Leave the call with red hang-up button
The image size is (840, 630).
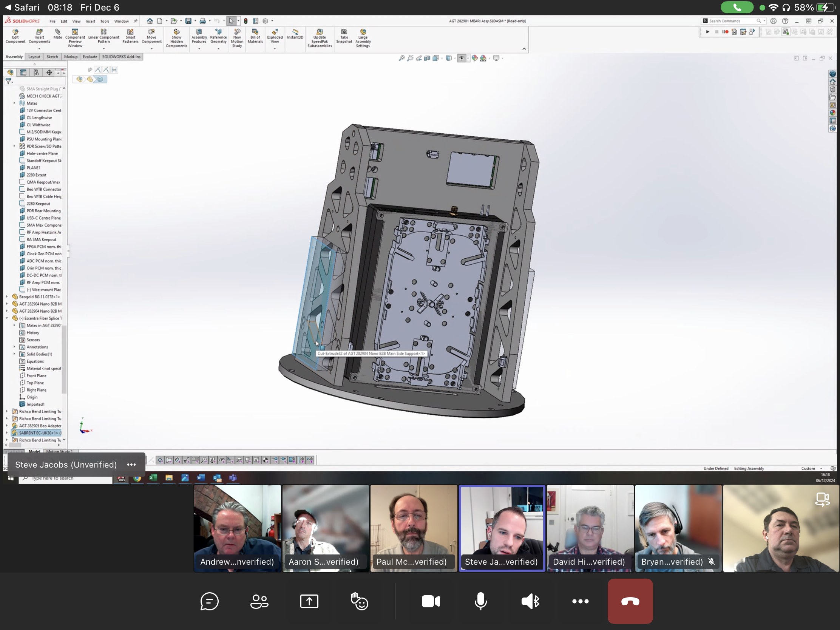coord(630,601)
